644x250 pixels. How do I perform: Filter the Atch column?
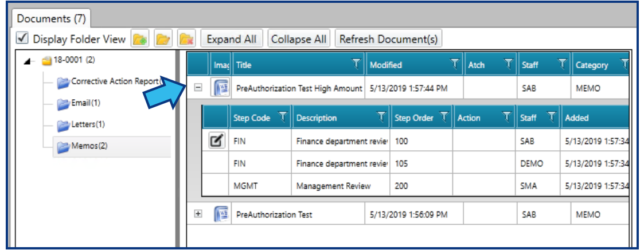click(509, 64)
